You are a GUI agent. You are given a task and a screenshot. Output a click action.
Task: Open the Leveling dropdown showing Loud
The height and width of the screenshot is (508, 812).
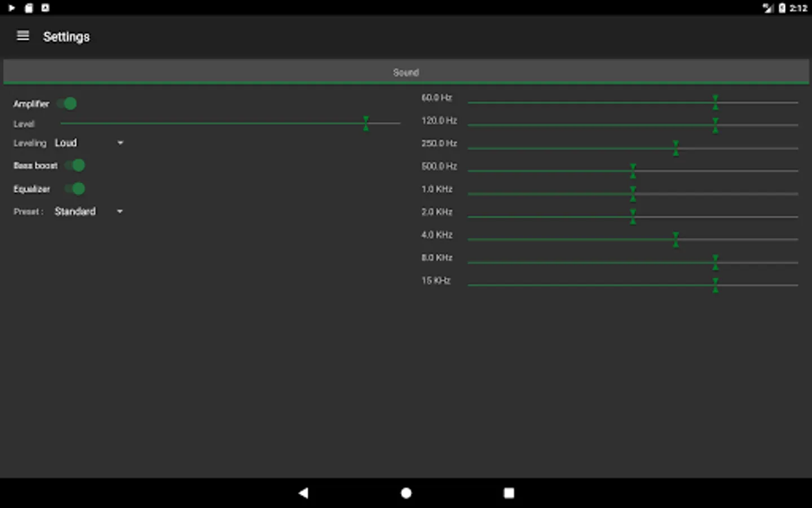[x=89, y=143]
